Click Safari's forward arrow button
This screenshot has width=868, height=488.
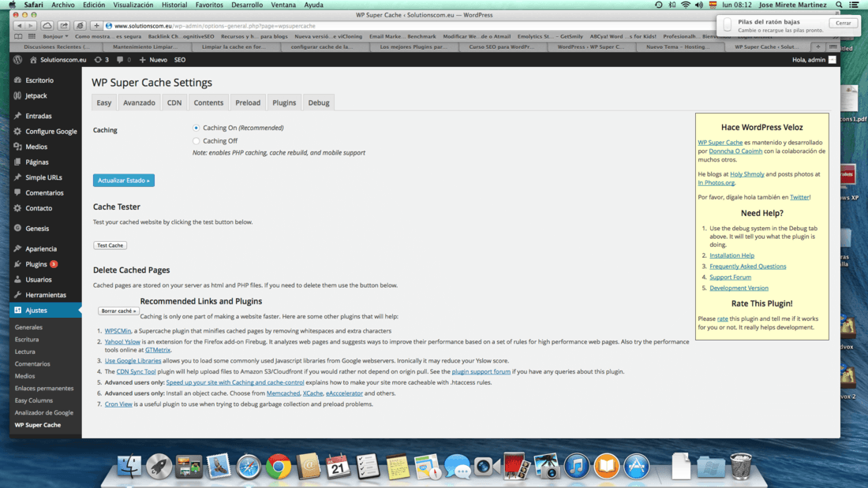(31, 25)
